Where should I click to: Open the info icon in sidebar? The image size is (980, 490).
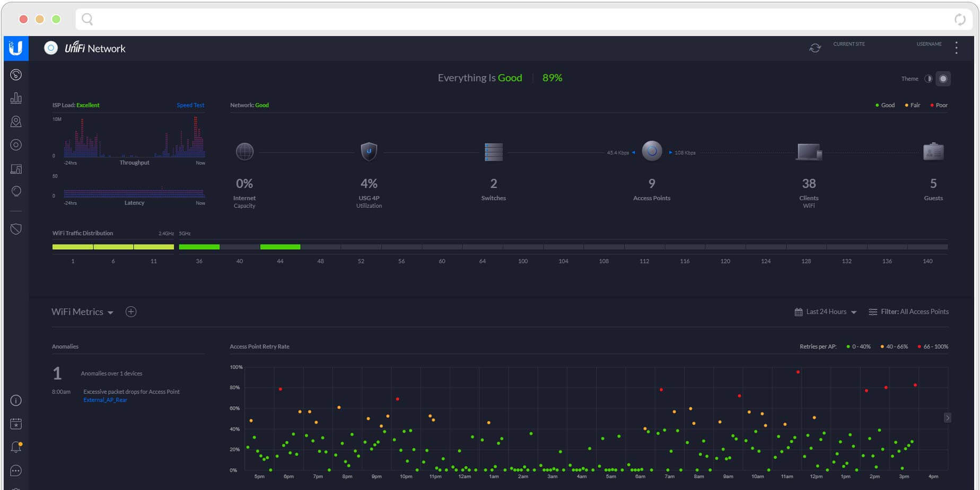(x=16, y=400)
